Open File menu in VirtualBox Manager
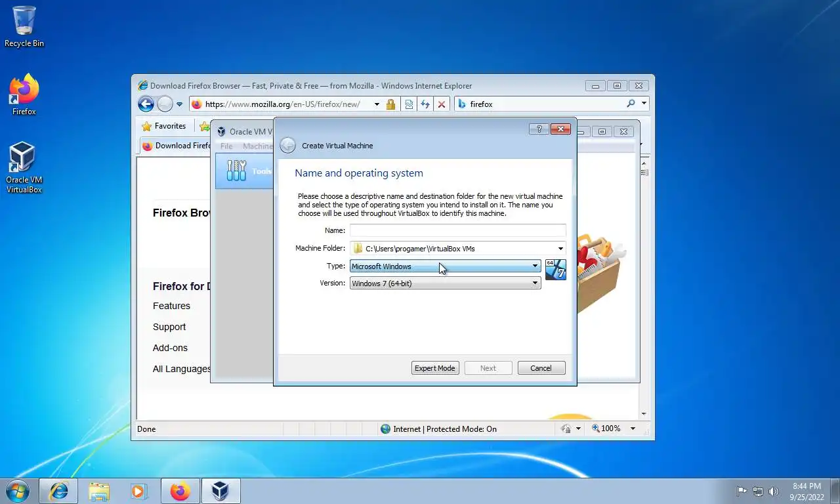Viewport: 840px width, 504px height. click(226, 146)
